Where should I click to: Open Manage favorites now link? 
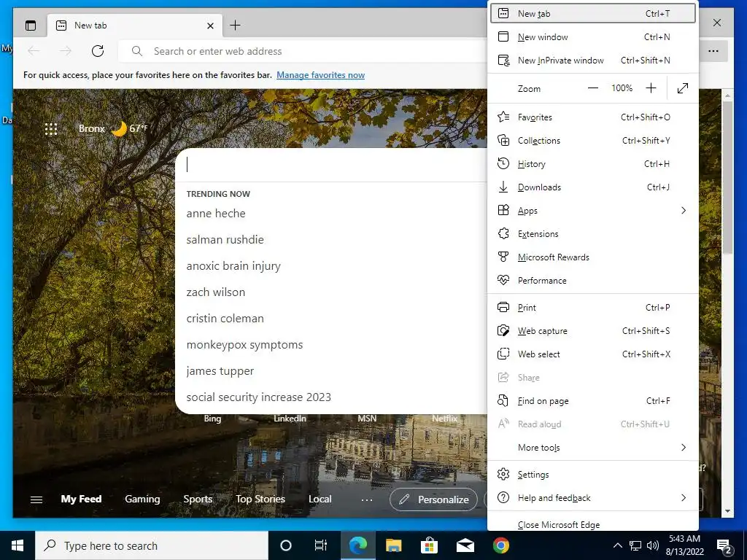tap(321, 75)
